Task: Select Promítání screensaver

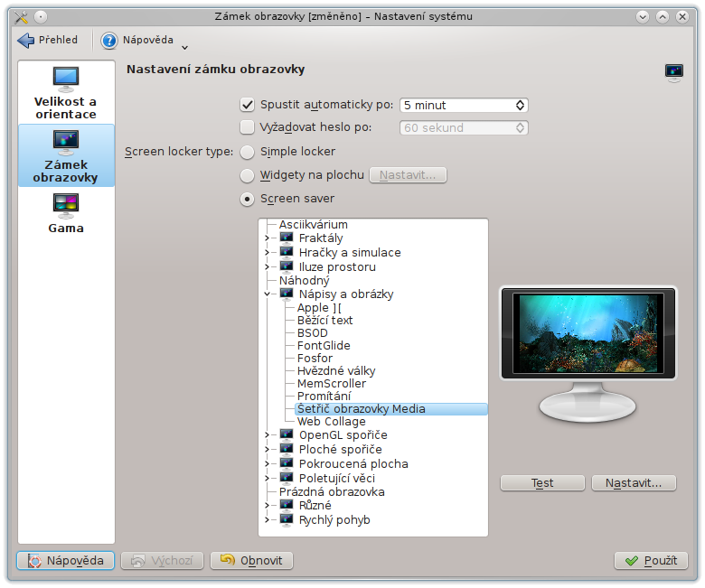Action: pyautogui.click(x=324, y=396)
